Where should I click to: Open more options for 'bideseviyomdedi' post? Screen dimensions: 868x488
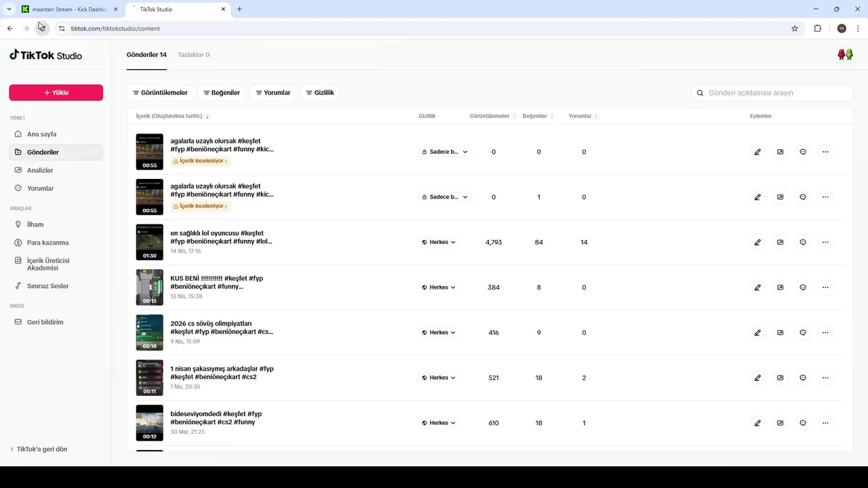pos(825,423)
